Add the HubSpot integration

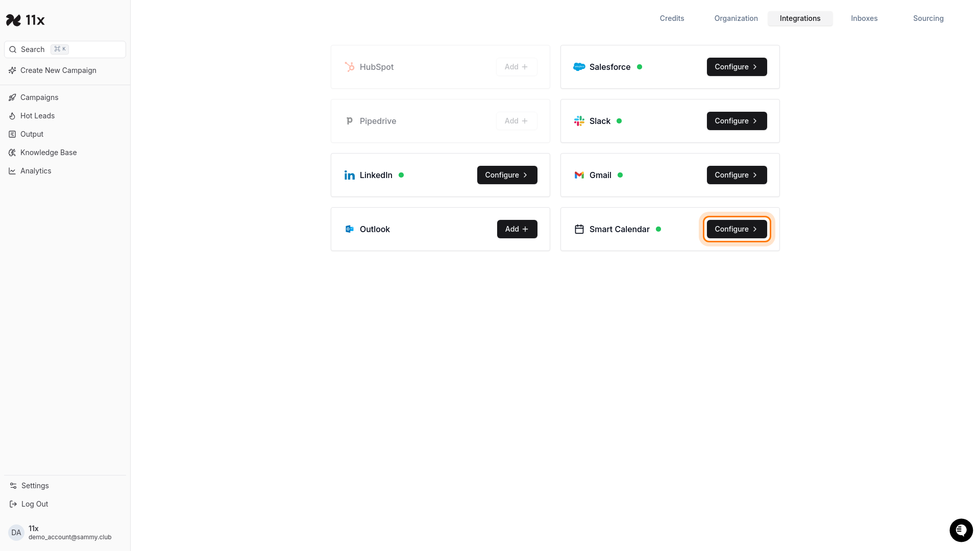coord(517,67)
